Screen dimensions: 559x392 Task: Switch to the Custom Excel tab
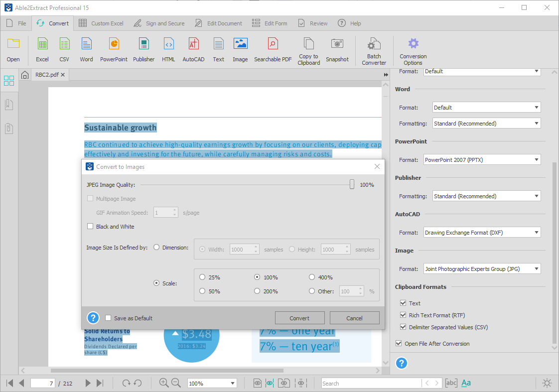point(101,23)
